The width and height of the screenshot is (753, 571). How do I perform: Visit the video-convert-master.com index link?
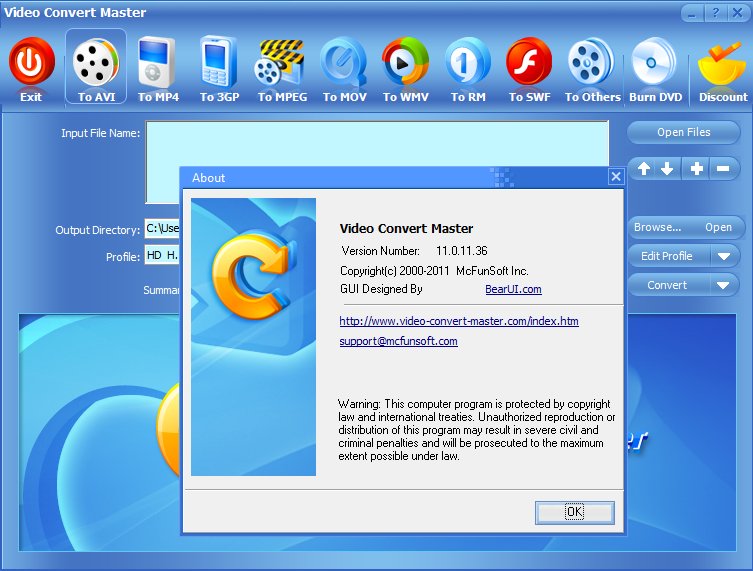pos(459,321)
